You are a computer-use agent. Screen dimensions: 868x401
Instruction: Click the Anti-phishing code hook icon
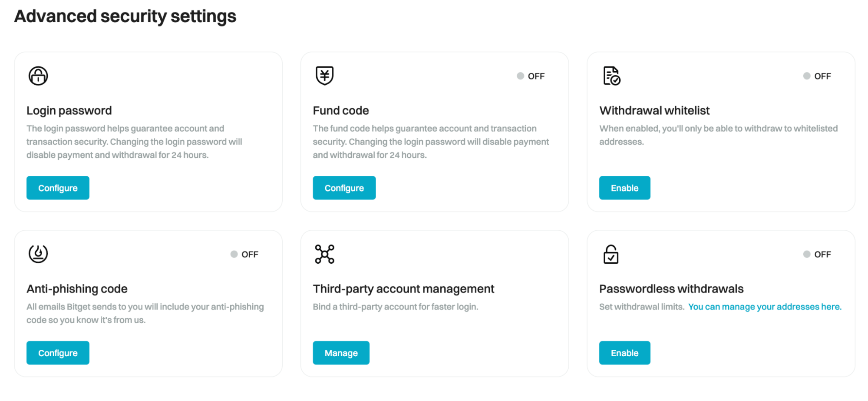pos(38,254)
